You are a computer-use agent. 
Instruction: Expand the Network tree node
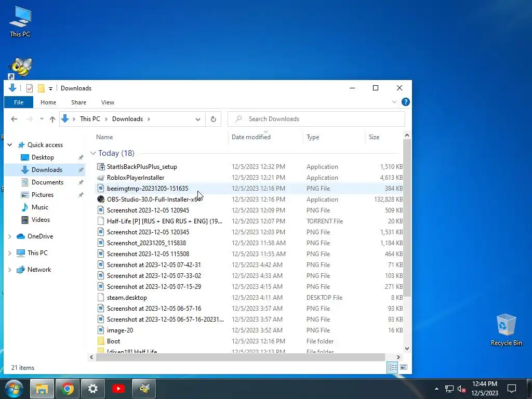[x=10, y=270]
